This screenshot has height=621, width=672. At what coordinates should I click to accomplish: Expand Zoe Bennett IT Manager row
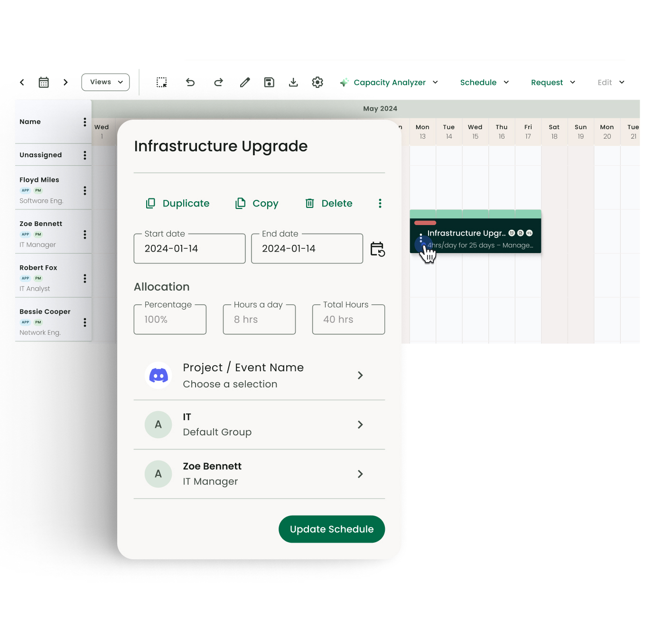coord(259,474)
